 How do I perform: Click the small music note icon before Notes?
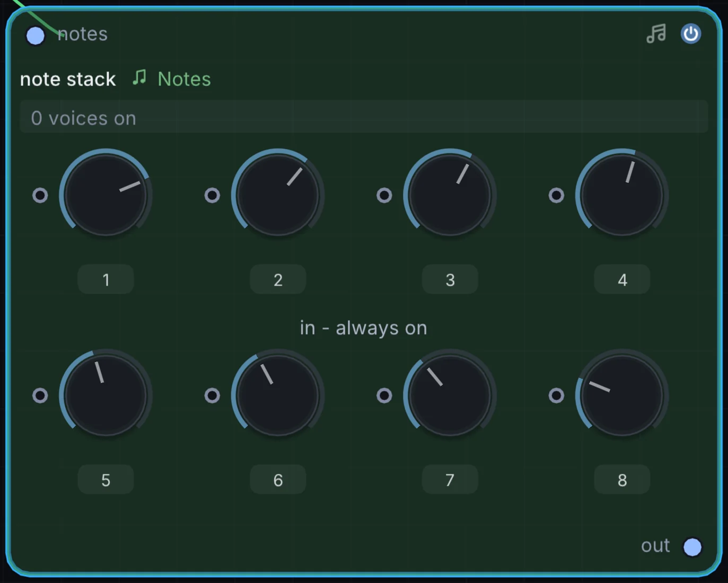pyautogui.click(x=139, y=77)
